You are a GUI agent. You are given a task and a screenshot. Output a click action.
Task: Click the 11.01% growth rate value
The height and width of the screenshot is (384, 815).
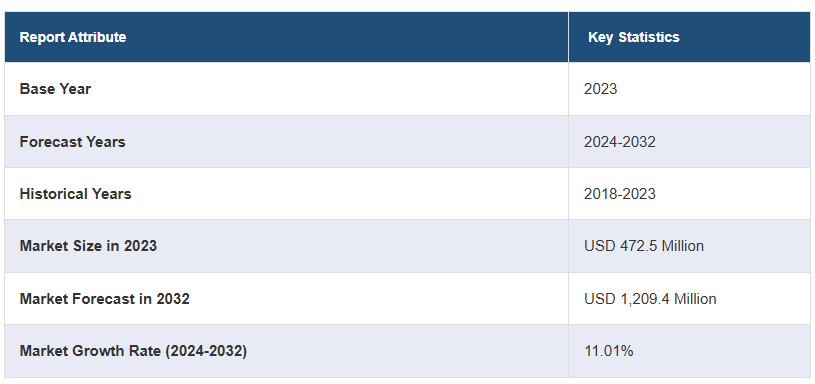(x=608, y=351)
